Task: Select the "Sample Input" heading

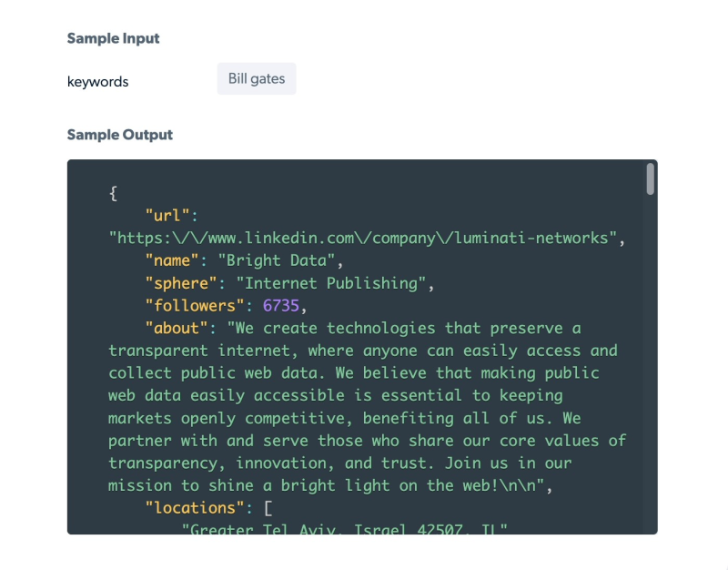Action: [113, 38]
